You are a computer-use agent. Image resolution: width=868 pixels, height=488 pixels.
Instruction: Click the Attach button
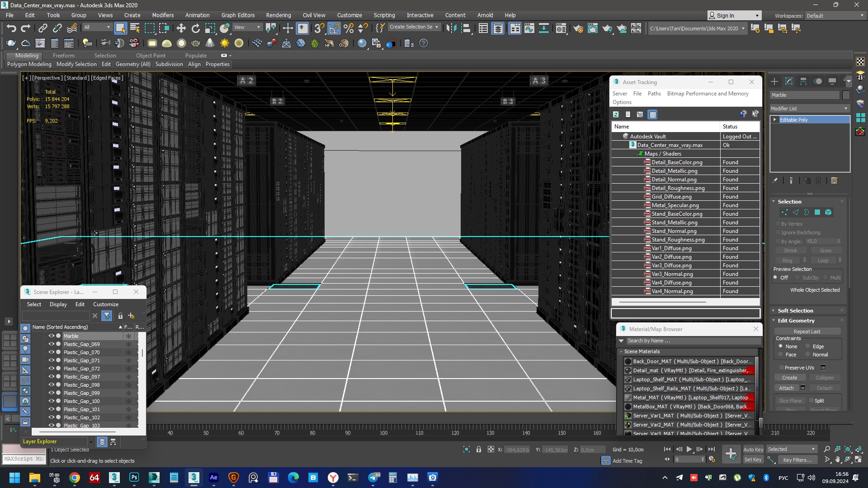click(x=786, y=388)
